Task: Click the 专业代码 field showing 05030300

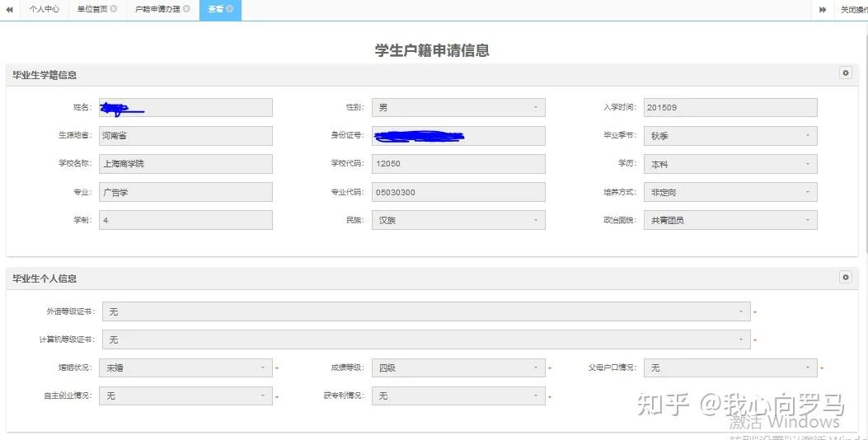Action: pos(458,192)
